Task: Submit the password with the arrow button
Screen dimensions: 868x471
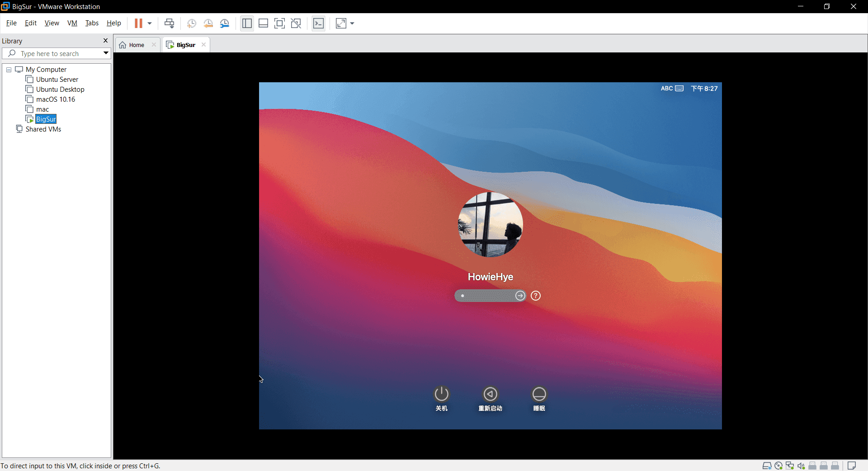Action: click(x=520, y=296)
